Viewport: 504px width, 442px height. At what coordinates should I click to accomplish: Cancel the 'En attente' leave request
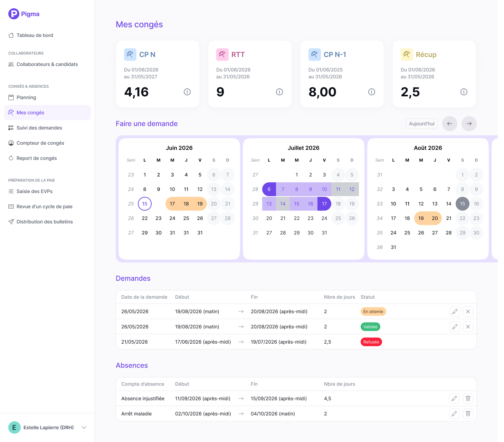(468, 311)
